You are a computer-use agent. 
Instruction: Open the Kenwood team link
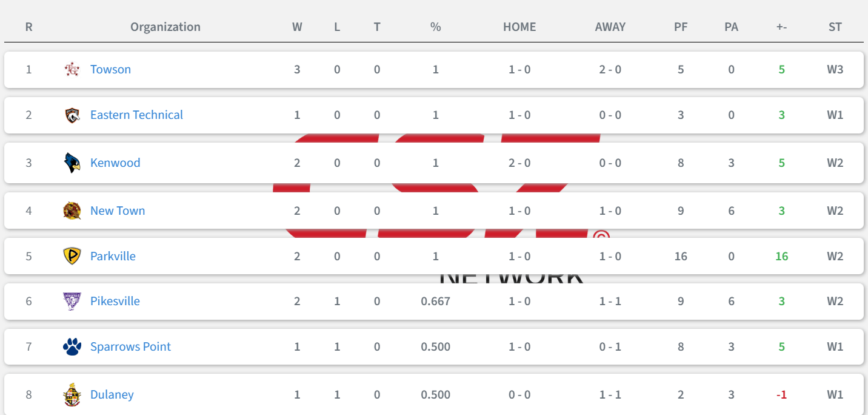(115, 163)
